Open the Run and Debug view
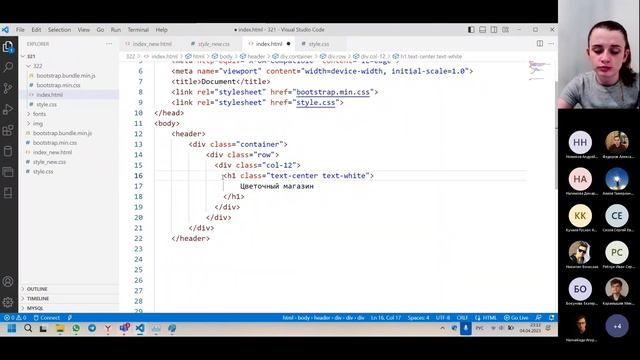This screenshot has width=640, height=360. coord(8,109)
